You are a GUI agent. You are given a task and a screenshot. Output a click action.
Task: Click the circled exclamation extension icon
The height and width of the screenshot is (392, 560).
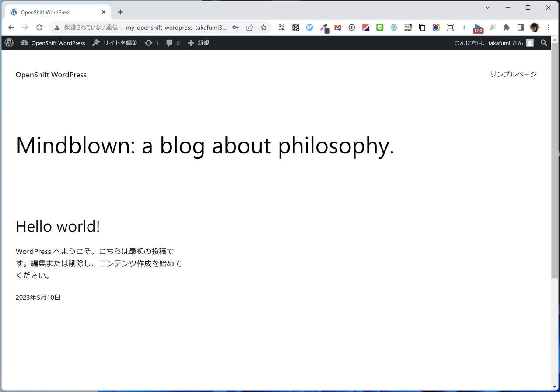pos(352,28)
